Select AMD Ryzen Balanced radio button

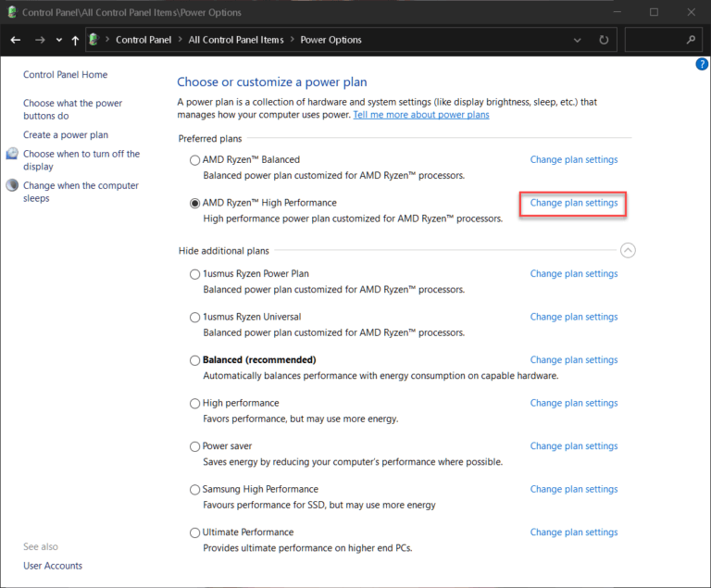click(x=194, y=160)
